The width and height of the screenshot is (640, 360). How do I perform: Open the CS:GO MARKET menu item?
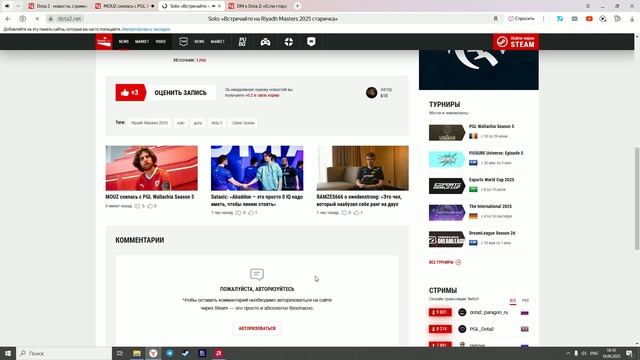point(218,42)
